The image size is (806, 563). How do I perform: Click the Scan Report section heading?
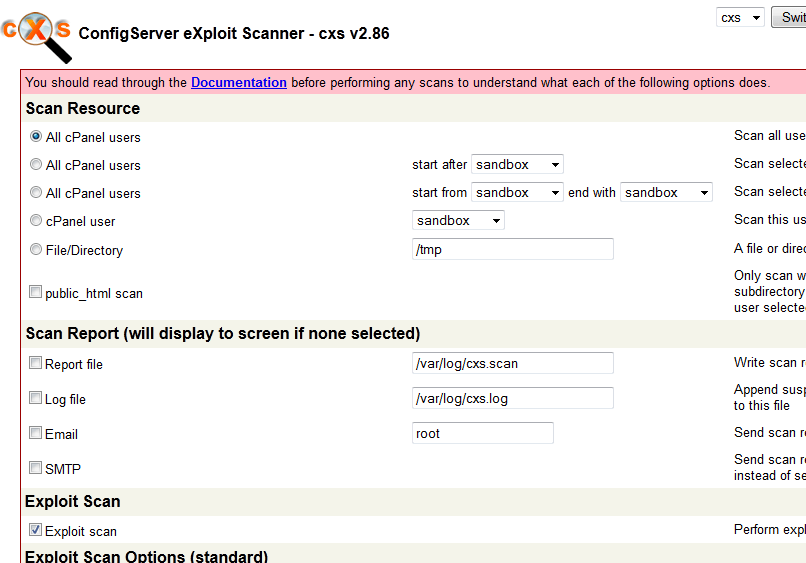(x=223, y=334)
